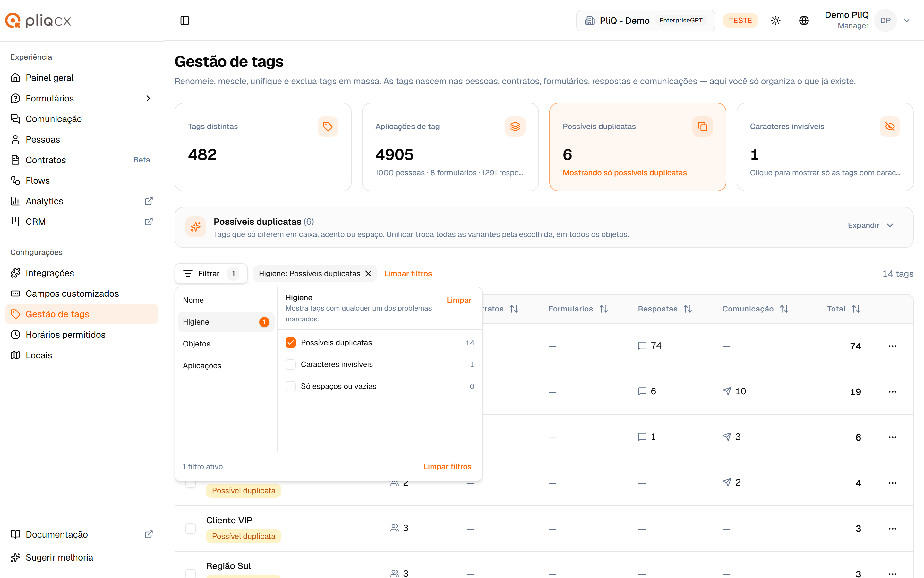Switch theme using the sun icon
Viewport: 924px width, 578px height.
tap(775, 21)
